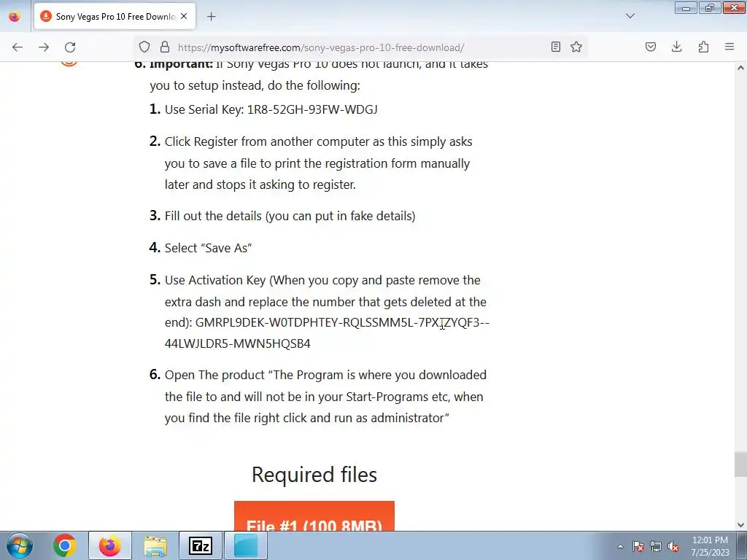Open the extensions menu

(x=703, y=47)
